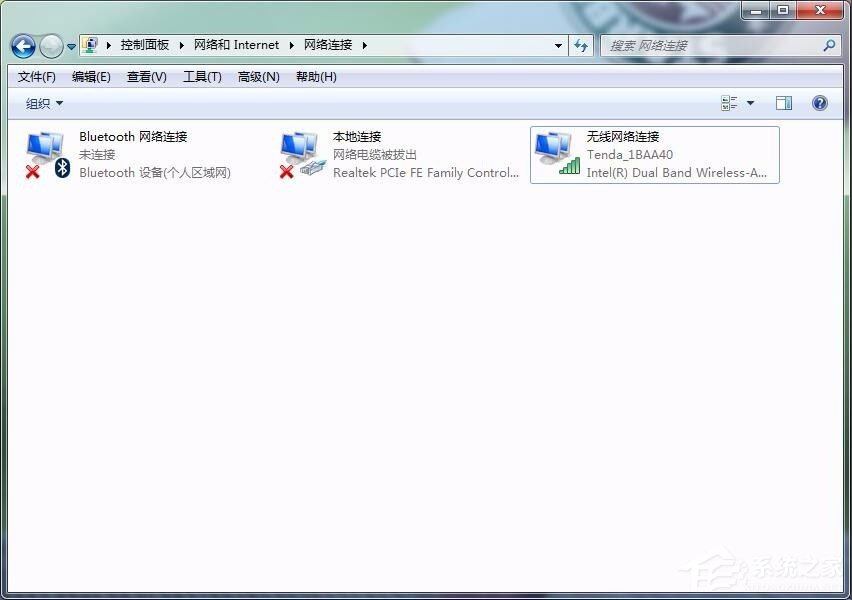
Task: Open the 组织 dropdown menu
Action: pyautogui.click(x=41, y=103)
